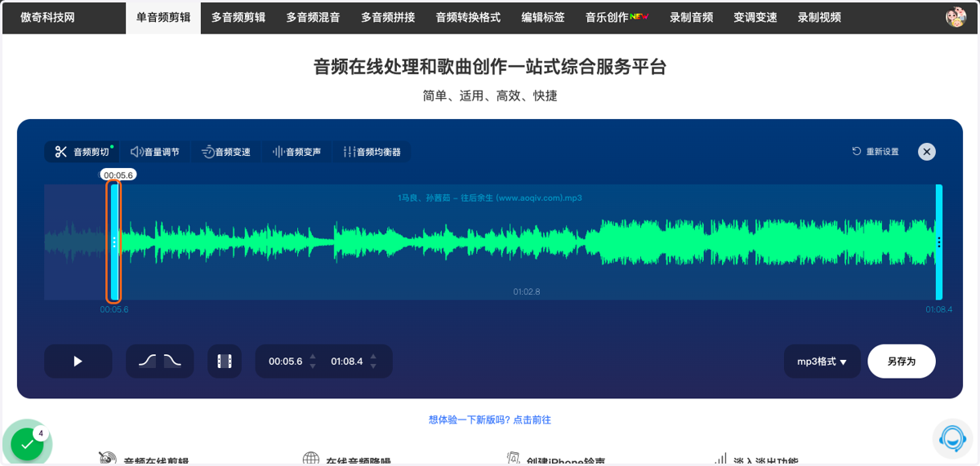980x466 pixels.
Task: Click the right trim handle on the waveform
Action: click(x=939, y=242)
